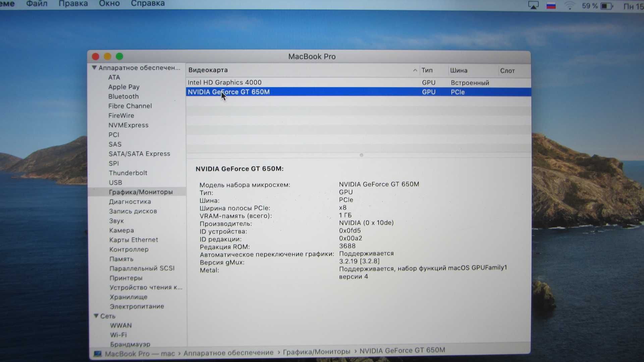
Task: Select Графика/Мониторы in the sidebar
Action: coord(141,192)
